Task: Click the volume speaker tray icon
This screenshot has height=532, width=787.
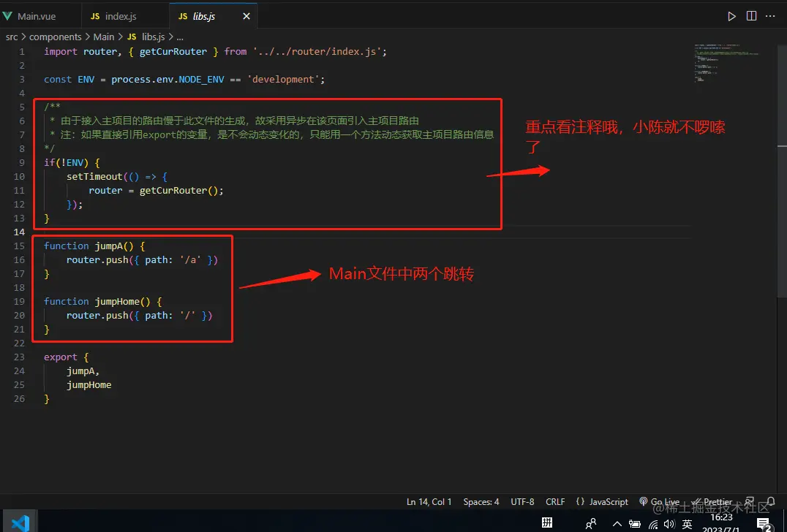Action: pyautogui.click(x=669, y=524)
